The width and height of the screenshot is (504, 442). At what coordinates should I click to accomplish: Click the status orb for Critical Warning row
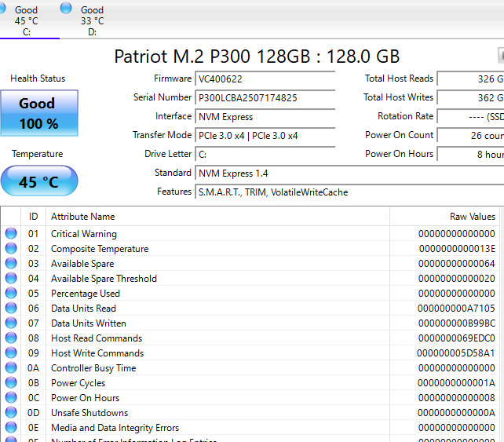(x=11, y=233)
